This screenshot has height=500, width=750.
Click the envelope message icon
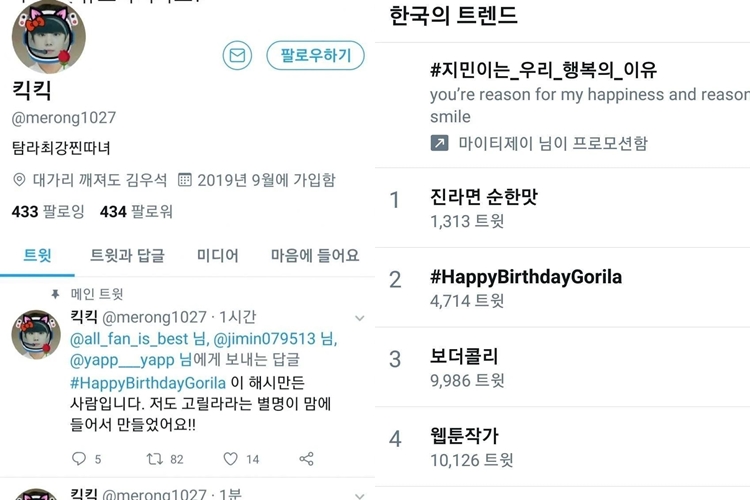point(237,56)
